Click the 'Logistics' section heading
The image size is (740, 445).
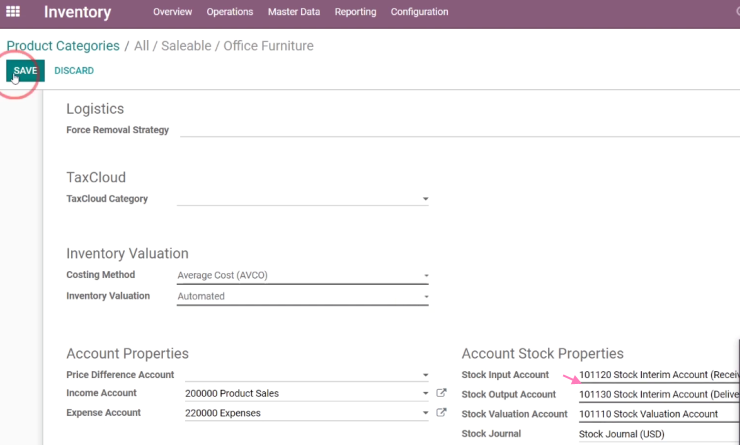coord(95,109)
